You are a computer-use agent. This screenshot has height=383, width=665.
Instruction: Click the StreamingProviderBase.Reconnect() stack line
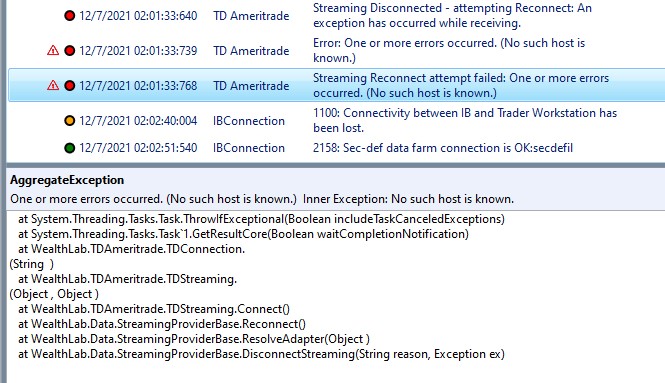tap(162, 324)
